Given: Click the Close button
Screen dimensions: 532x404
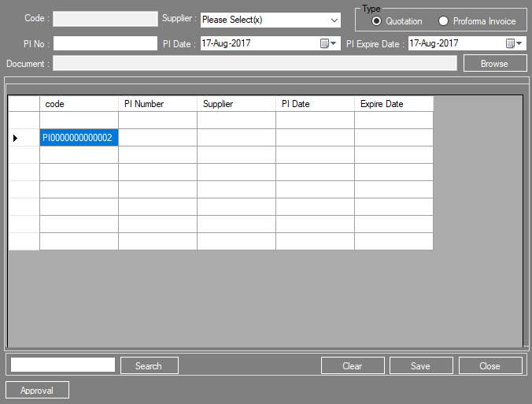Looking at the screenshot, I should tap(490, 365).
